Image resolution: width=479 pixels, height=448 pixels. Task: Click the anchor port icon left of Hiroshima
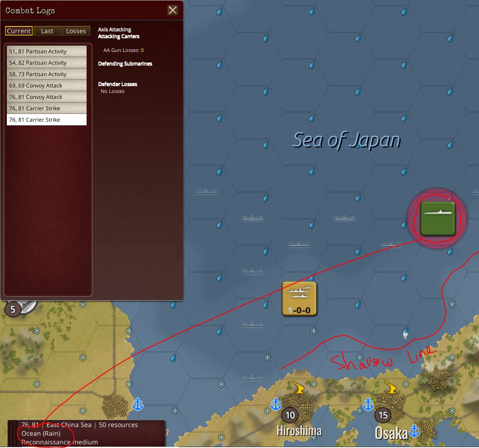pyautogui.click(x=276, y=404)
